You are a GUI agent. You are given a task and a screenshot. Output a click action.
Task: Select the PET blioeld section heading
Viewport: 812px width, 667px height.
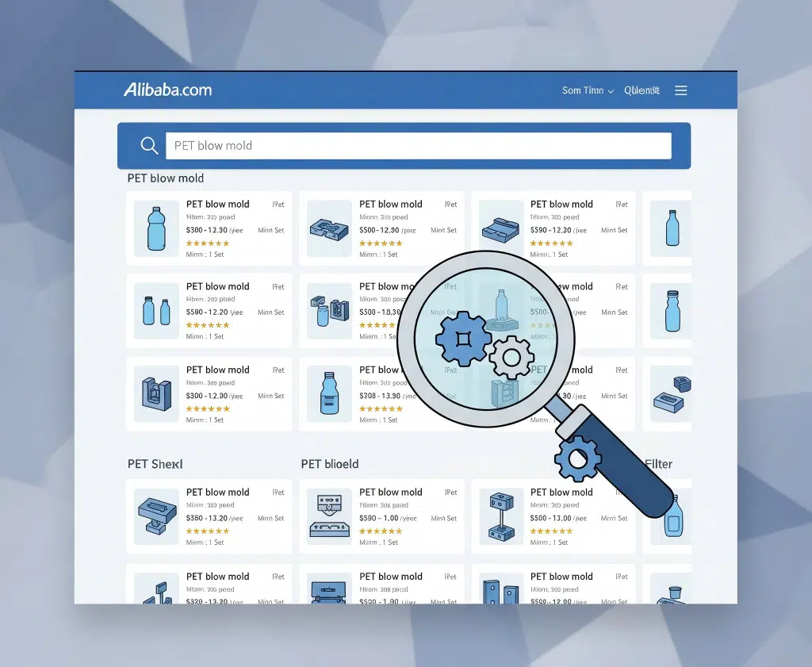click(330, 464)
